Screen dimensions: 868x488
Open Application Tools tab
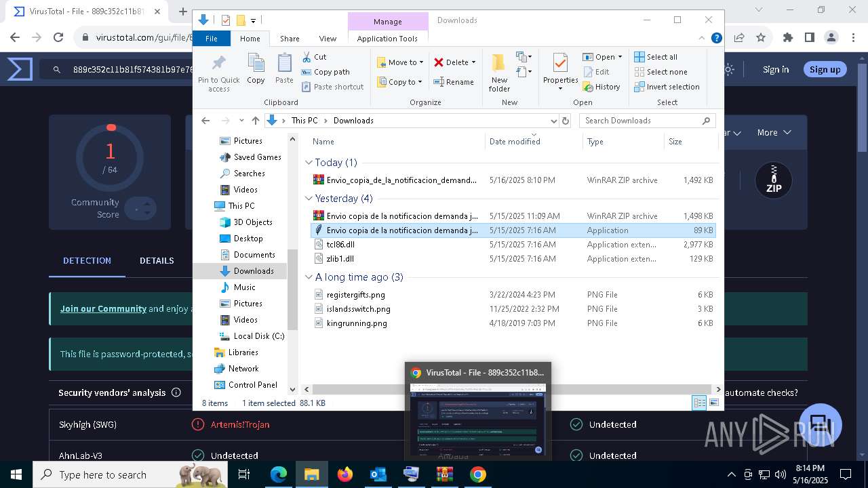[x=387, y=39]
